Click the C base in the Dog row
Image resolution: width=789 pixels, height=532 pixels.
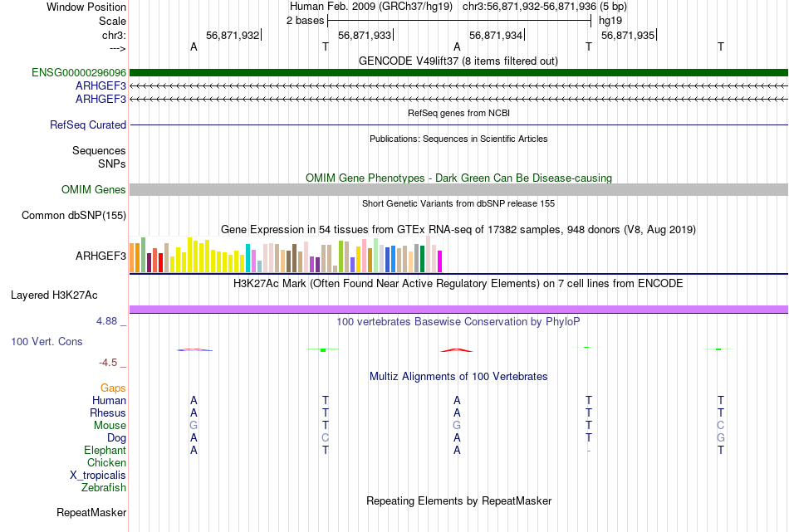point(325,438)
